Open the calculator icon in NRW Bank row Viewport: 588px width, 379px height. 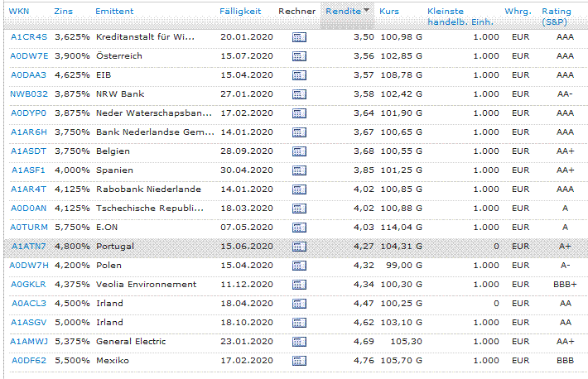[x=299, y=94]
